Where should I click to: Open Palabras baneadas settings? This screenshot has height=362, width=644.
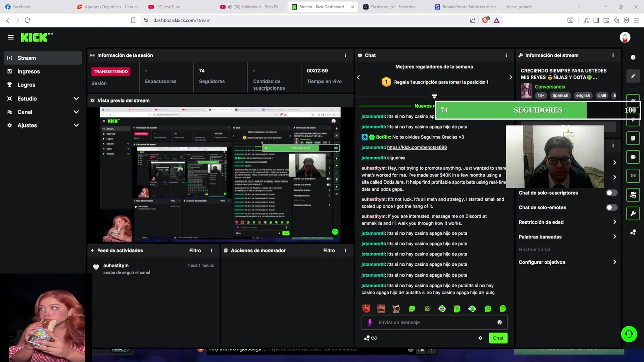(x=568, y=237)
